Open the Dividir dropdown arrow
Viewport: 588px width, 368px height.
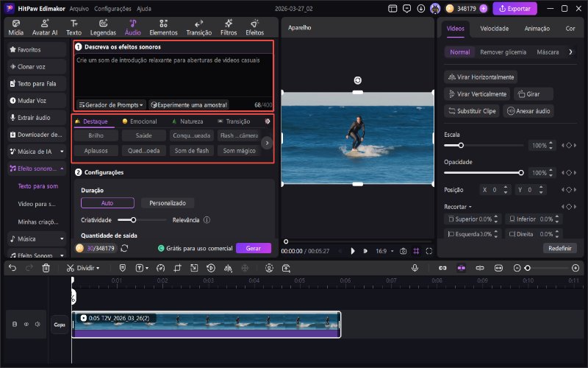(98, 268)
